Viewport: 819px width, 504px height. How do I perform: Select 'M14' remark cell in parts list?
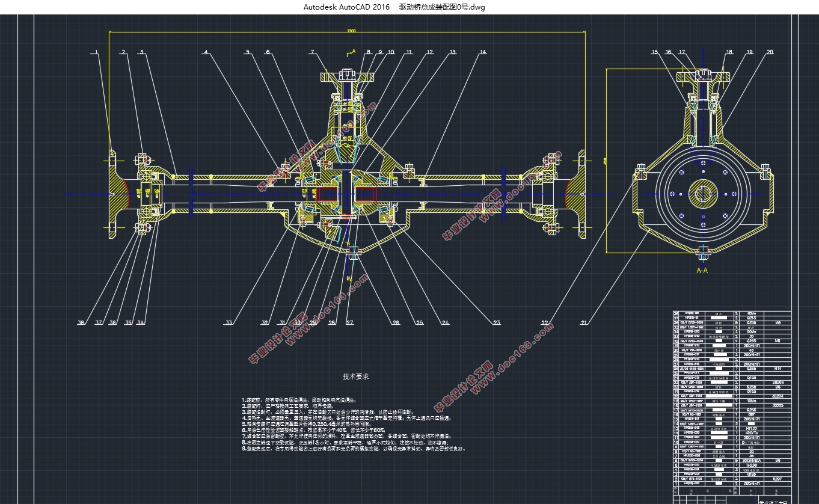[x=778, y=369]
